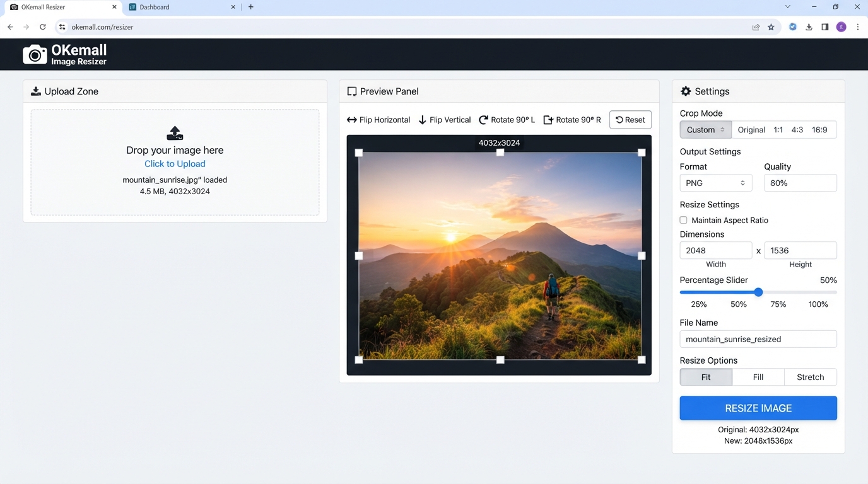
Task: Open the Custom crop mode dropdown
Action: (705, 130)
